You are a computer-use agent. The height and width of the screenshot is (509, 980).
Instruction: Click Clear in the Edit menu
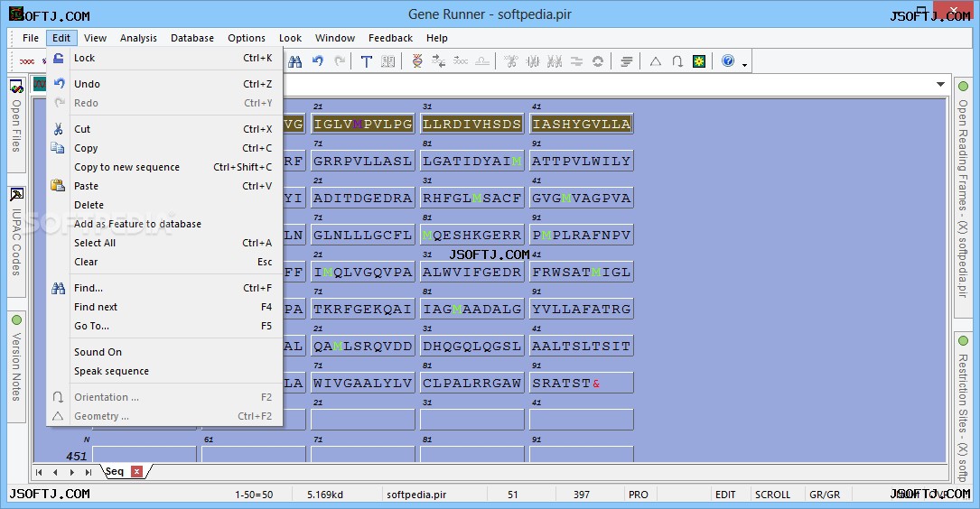click(165, 262)
